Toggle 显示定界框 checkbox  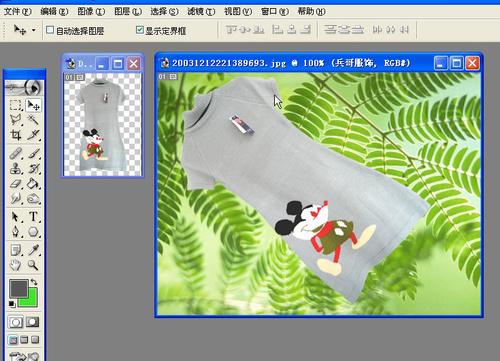(x=140, y=30)
